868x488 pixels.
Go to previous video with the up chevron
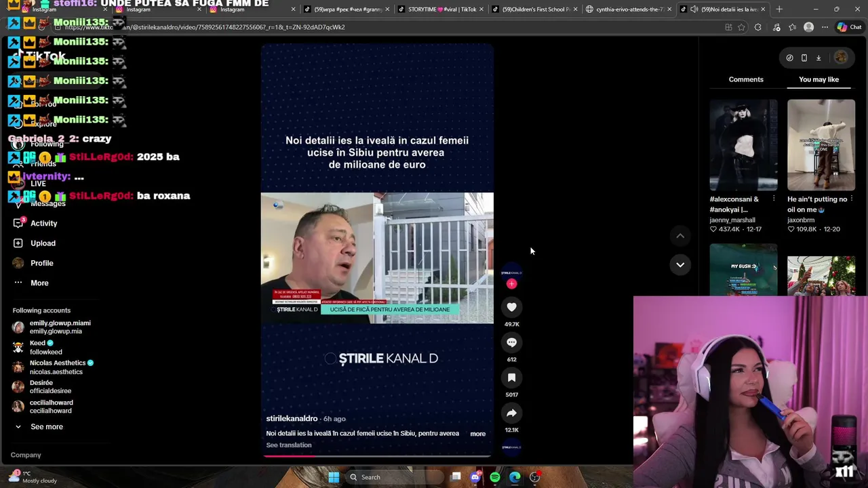click(680, 236)
